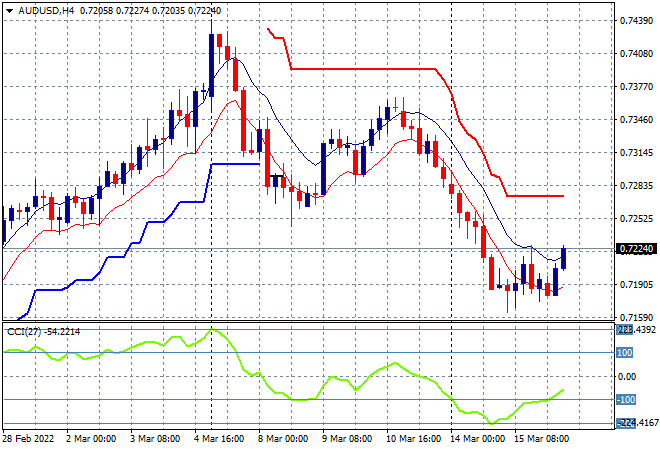
Task: Click the current price tag 0.72240
Action: click(x=637, y=249)
